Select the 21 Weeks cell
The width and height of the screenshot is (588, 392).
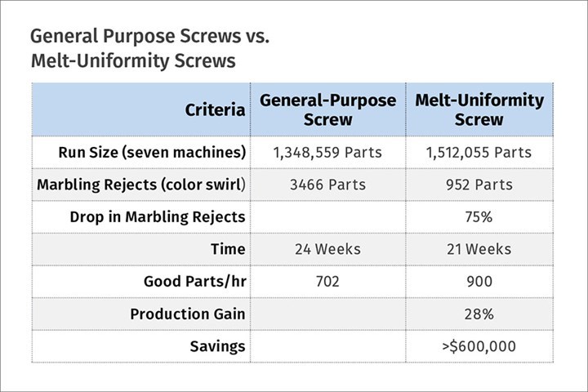[x=479, y=249]
